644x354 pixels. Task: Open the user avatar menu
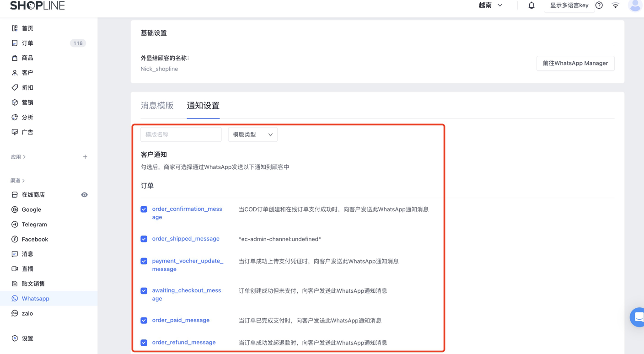[x=635, y=5]
